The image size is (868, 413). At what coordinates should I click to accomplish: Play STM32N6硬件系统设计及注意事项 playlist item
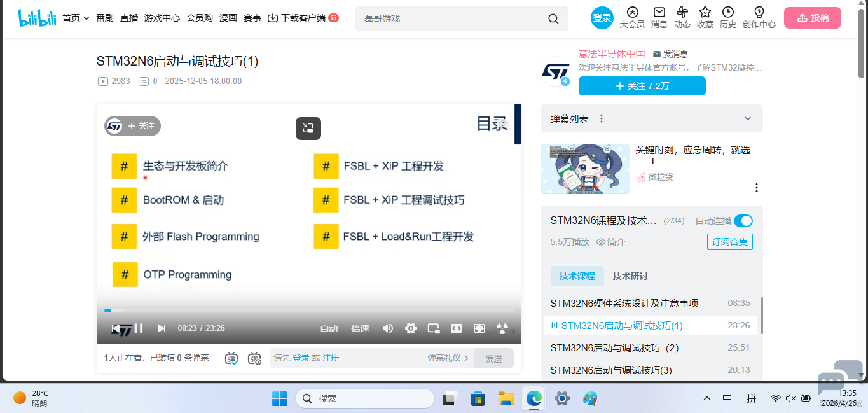(651, 303)
